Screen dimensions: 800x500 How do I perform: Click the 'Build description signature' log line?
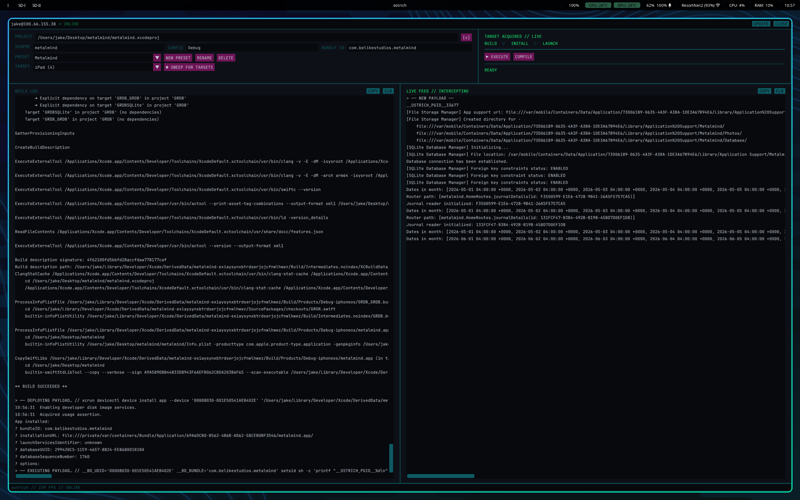(x=90, y=260)
